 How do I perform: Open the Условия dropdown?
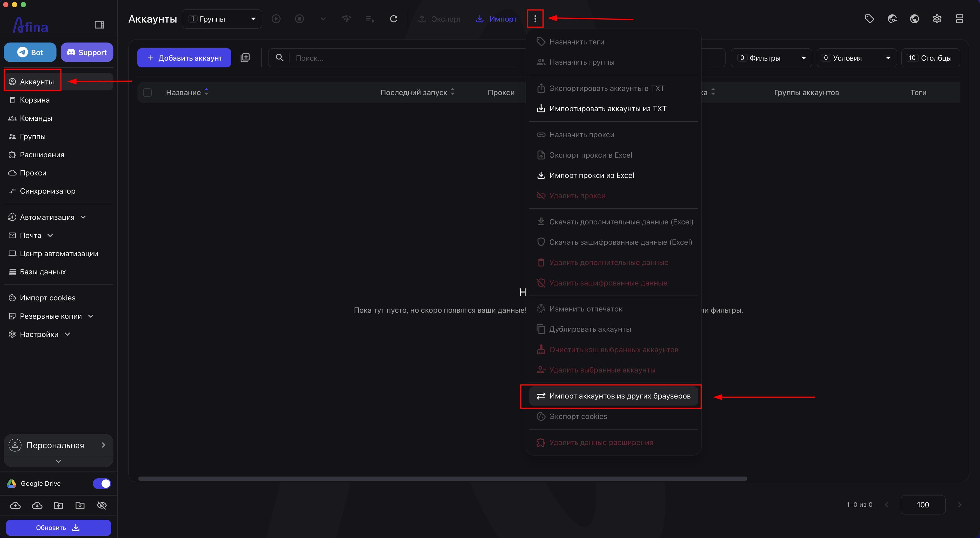(x=856, y=58)
